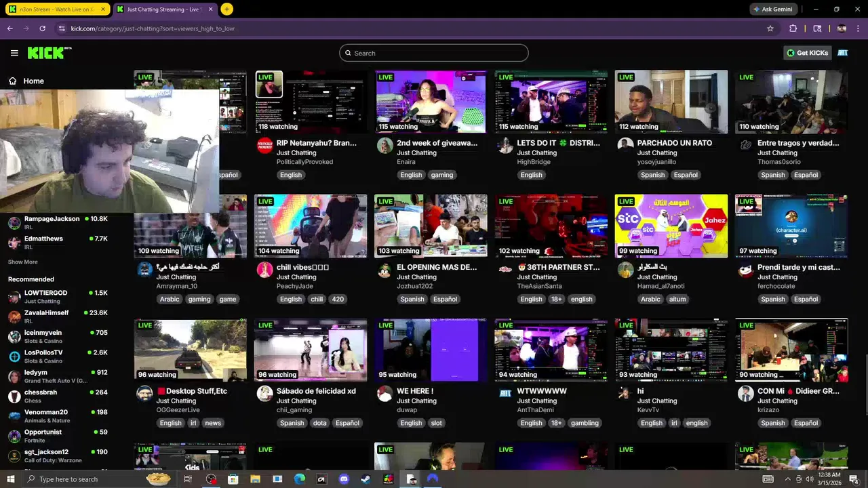Image resolution: width=868 pixels, height=488 pixels.
Task: Select the Just Chatting Streaming tab
Action: [x=165, y=9]
